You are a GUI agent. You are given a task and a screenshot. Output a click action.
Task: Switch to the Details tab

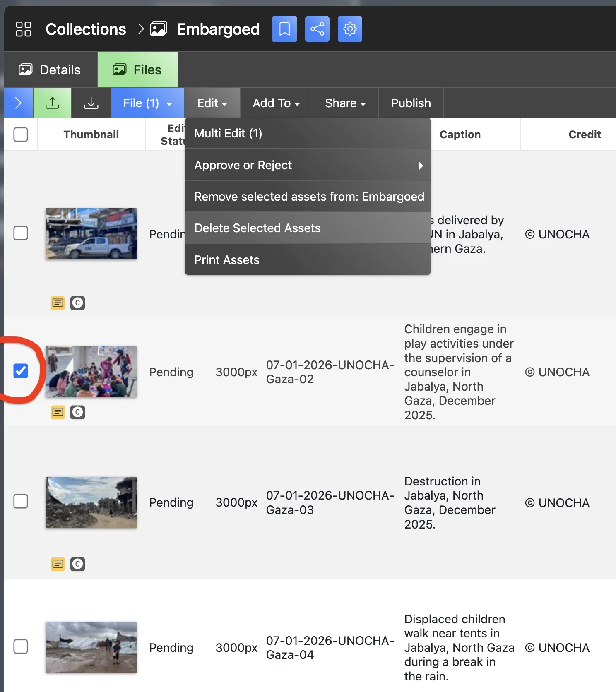tap(51, 70)
